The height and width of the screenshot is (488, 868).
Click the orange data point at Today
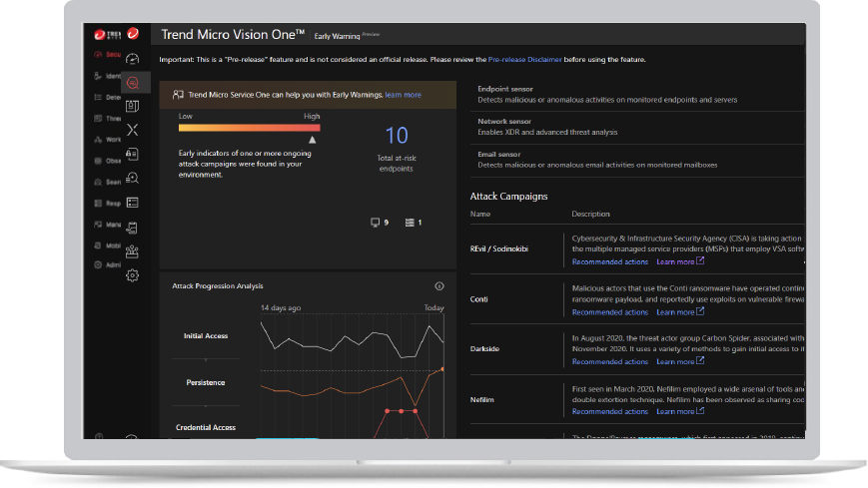click(441, 369)
